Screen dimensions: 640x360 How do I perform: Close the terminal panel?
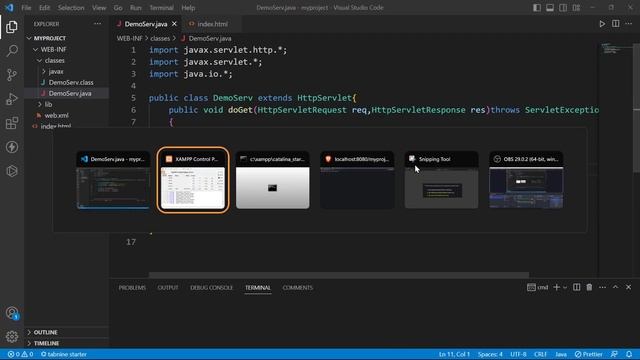(629, 287)
